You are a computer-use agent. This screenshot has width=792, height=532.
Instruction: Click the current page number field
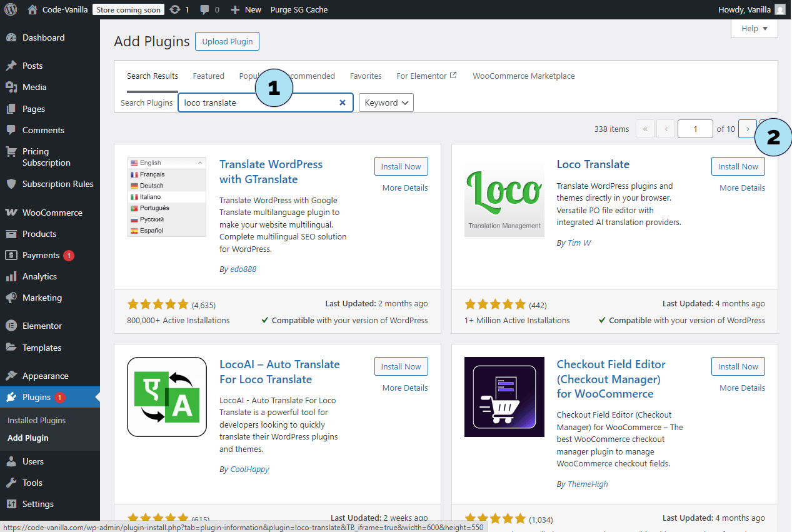695,129
